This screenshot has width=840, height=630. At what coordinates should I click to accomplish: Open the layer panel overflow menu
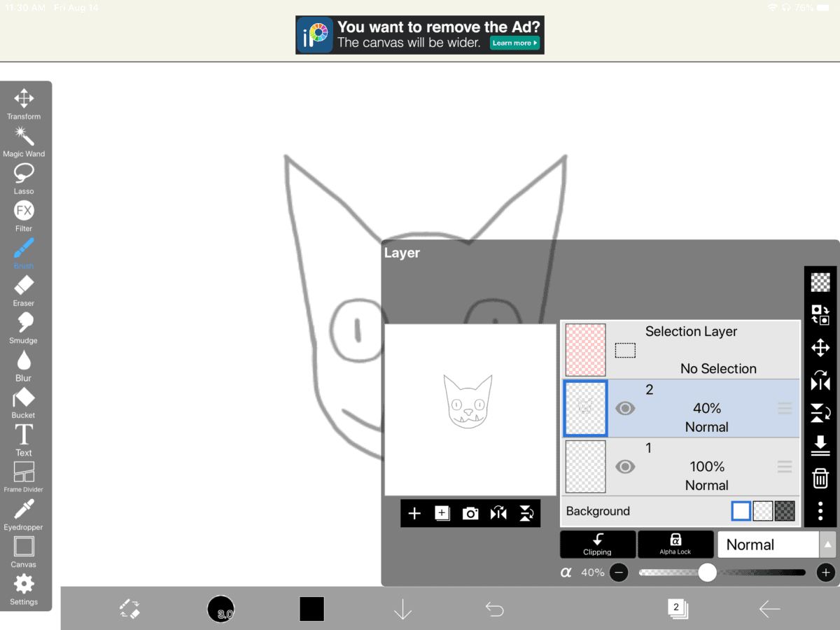(x=820, y=511)
